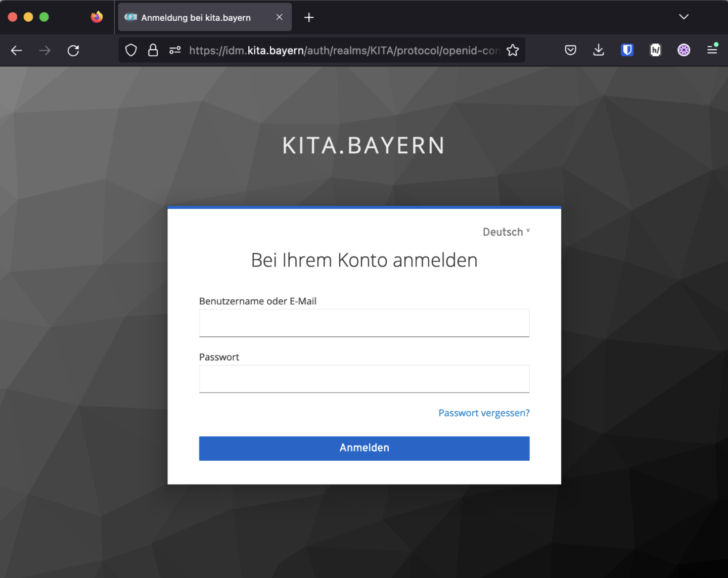Image resolution: width=728 pixels, height=578 pixels.
Task: Open site permissions icon in address bar
Action: (x=175, y=50)
